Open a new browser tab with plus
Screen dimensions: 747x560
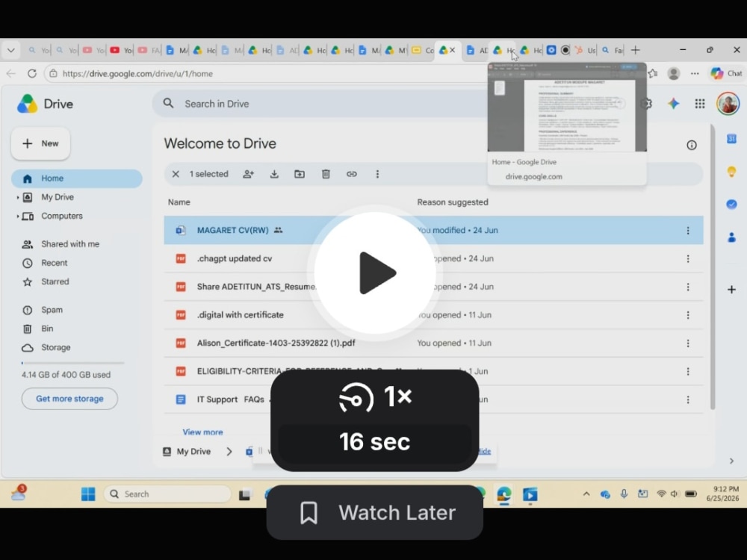636,50
